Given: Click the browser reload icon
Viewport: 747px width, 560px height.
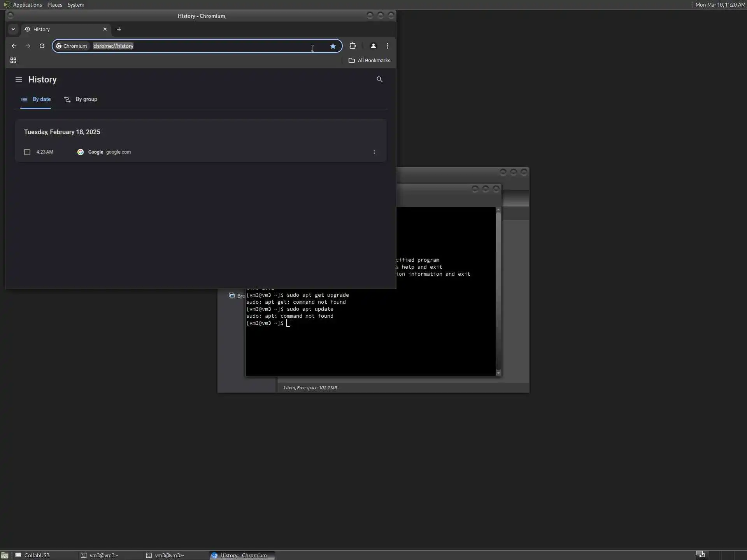Looking at the screenshot, I should (x=42, y=46).
